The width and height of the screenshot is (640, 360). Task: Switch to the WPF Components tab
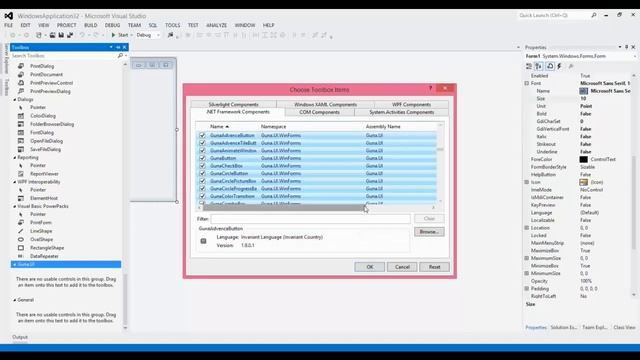(x=411, y=104)
